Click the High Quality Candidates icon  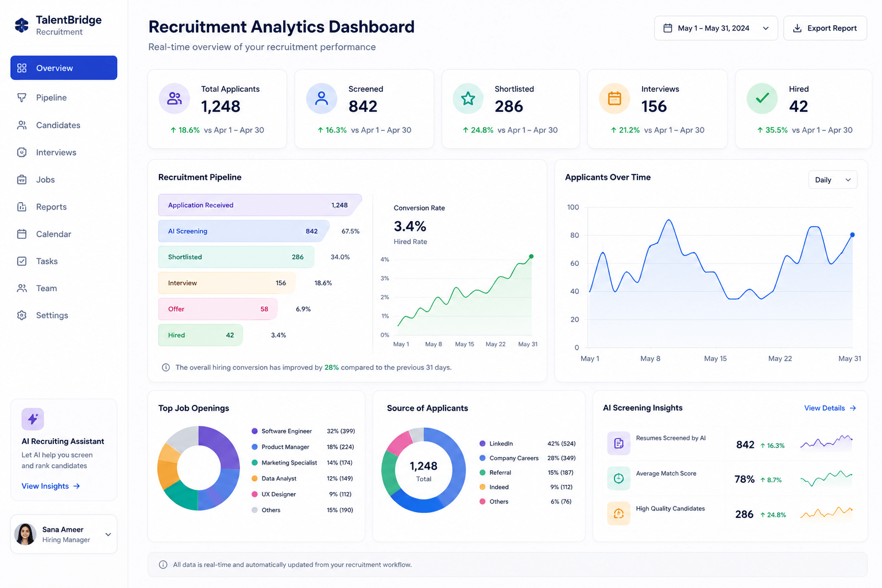(618, 513)
